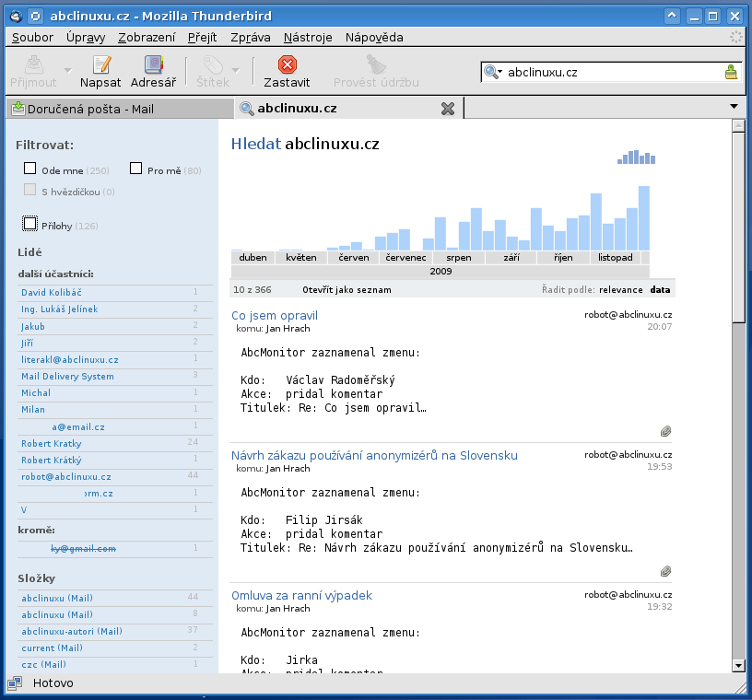
Task: Enable the 'Přílohy' attachments filter
Action: point(29,224)
